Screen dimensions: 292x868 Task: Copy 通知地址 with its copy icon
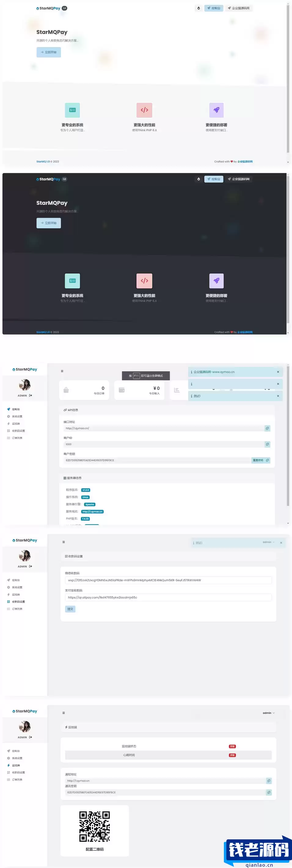[x=269, y=781]
